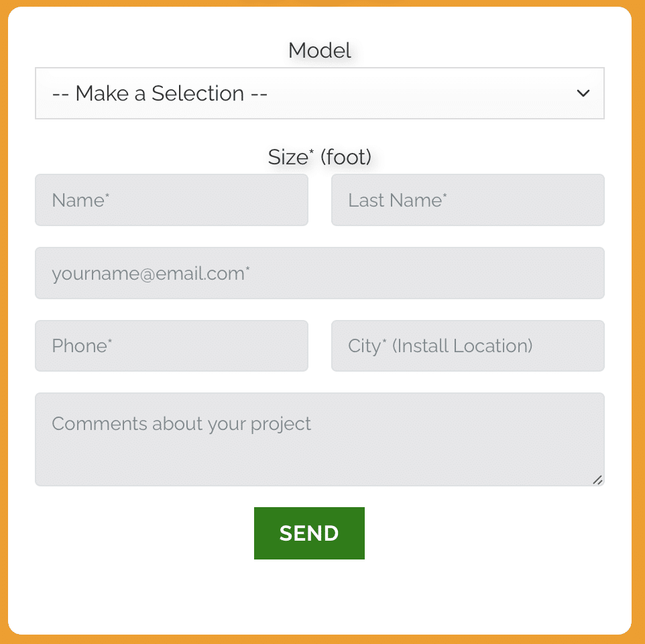This screenshot has height=644, width=645.
Task: Focus the Phone number field
Action: point(172,345)
